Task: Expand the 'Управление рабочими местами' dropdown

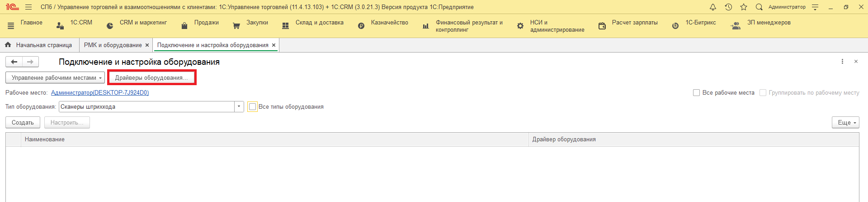Action: click(55, 78)
